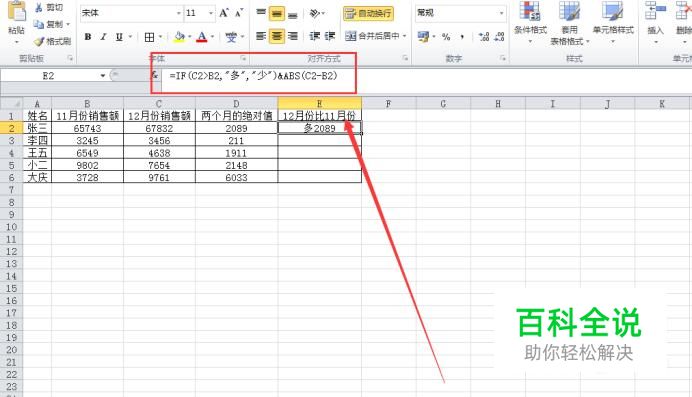Click Merge & Center (合并后居中) button
This screenshot has height=397, width=692.
(x=372, y=36)
